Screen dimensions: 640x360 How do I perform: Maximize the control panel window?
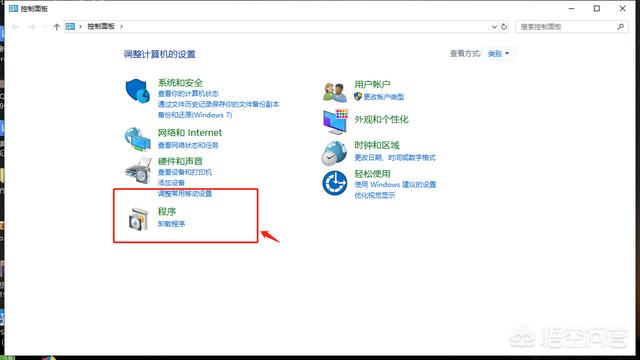[x=597, y=8]
